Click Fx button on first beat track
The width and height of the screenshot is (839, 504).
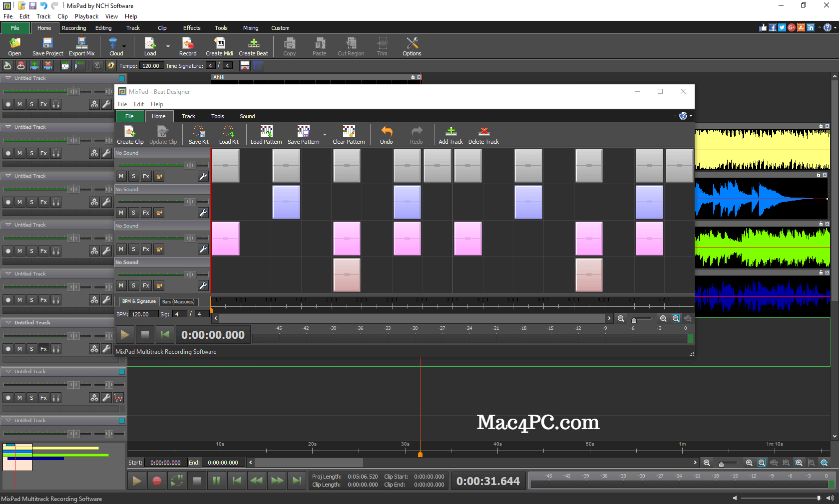(x=146, y=176)
